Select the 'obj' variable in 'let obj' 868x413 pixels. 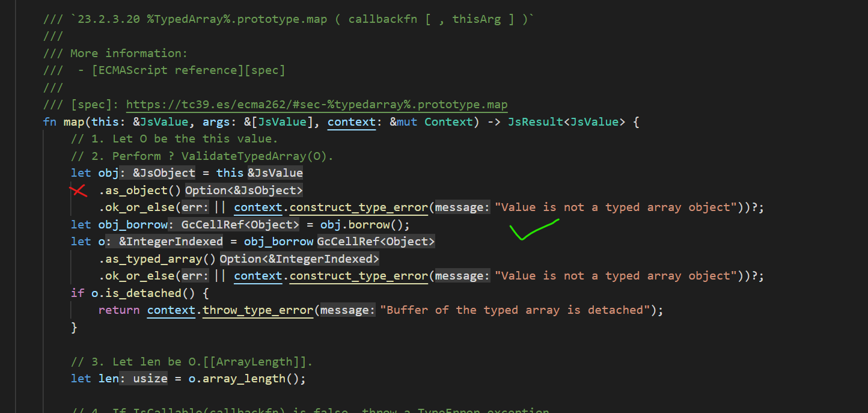(x=108, y=173)
